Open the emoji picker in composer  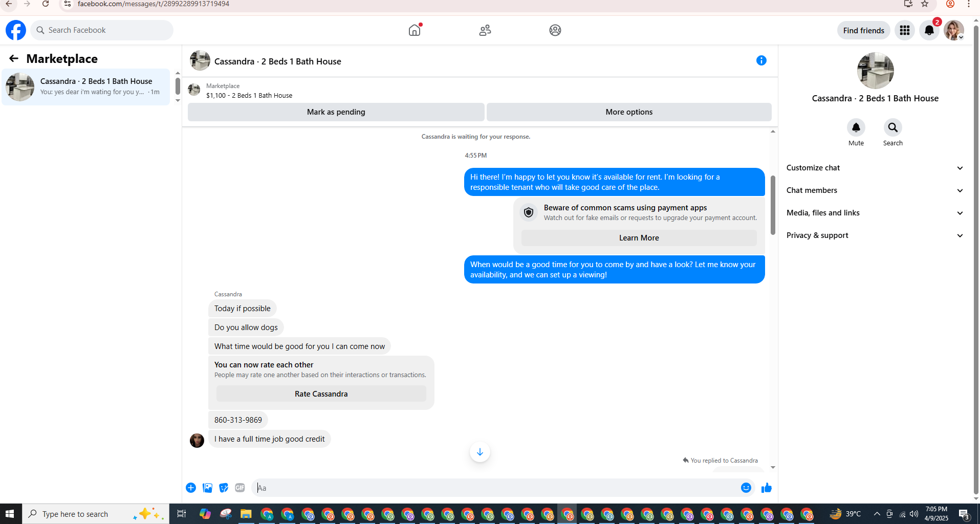click(746, 488)
